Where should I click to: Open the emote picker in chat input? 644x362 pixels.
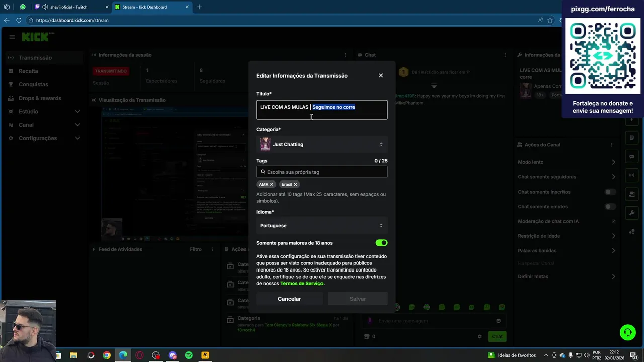(x=499, y=321)
